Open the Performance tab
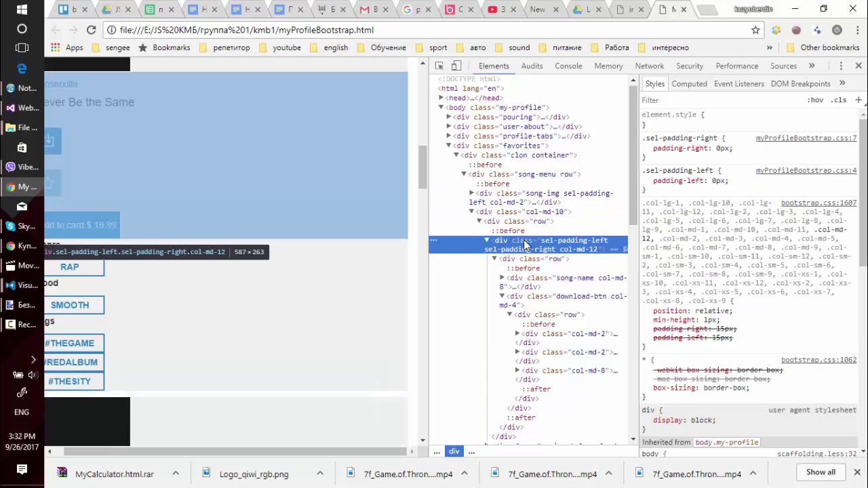The width and height of the screenshot is (868, 488). pos(736,66)
